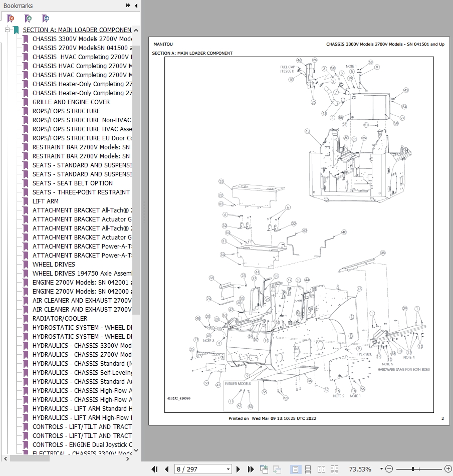Screen dimensions: 453x476
Task: Click the bookmark go-to arrow icon
Action: 46,19
